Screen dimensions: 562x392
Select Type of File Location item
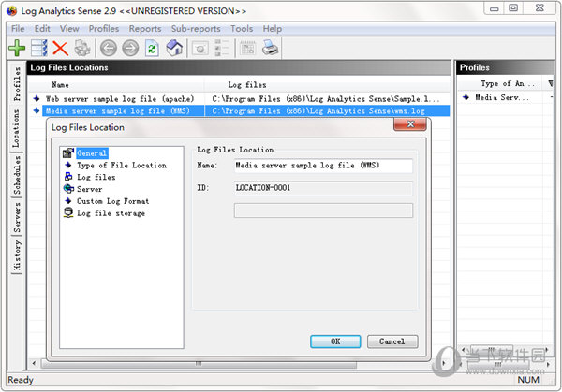tap(122, 165)
